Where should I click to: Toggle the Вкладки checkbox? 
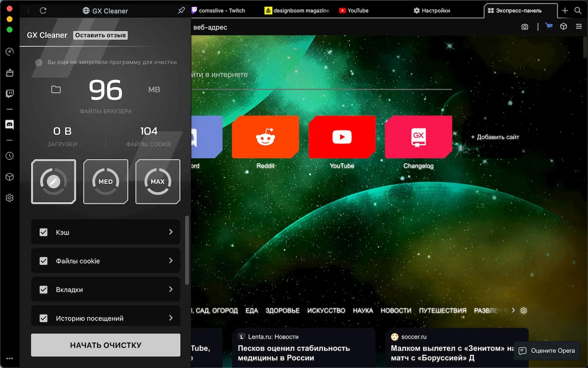(x=44, y=290)
